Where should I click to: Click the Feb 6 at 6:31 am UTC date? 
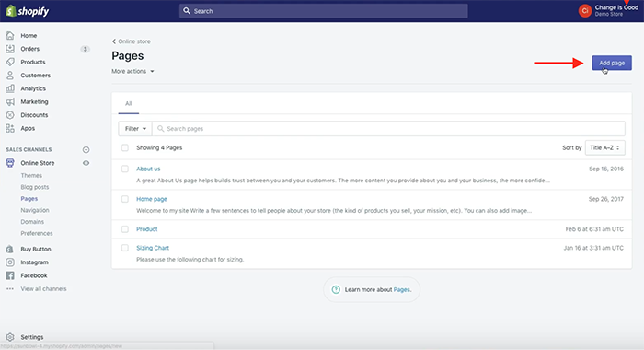point(594,229)
